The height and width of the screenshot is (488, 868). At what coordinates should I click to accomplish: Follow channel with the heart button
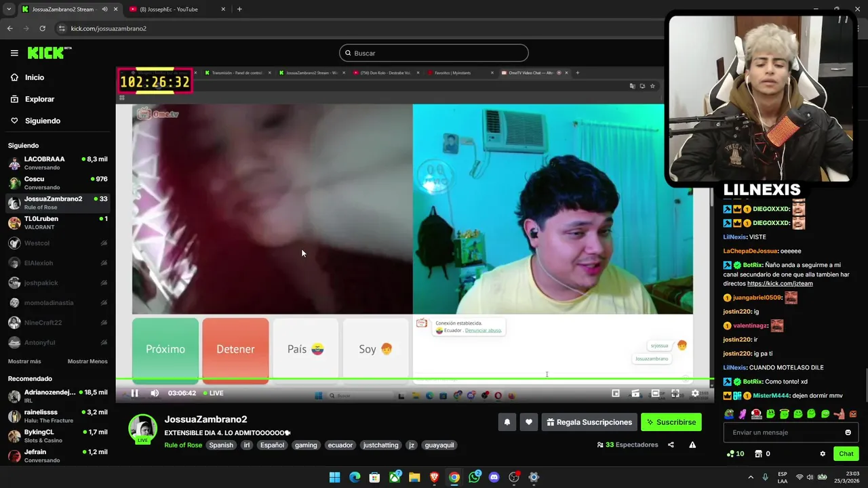(529, 422)
